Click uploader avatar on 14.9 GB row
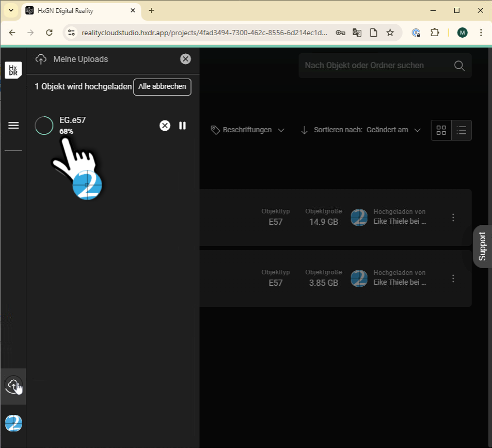This screenshot has height=448, width=492. tap(359, 218)
